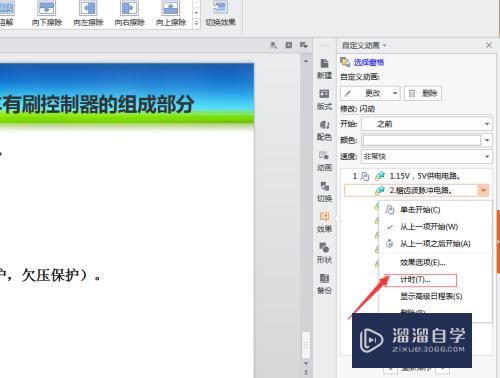Click the 选择窗格 selection pane icon
This screenshot has width=500, height=378.
click(345, 62)
